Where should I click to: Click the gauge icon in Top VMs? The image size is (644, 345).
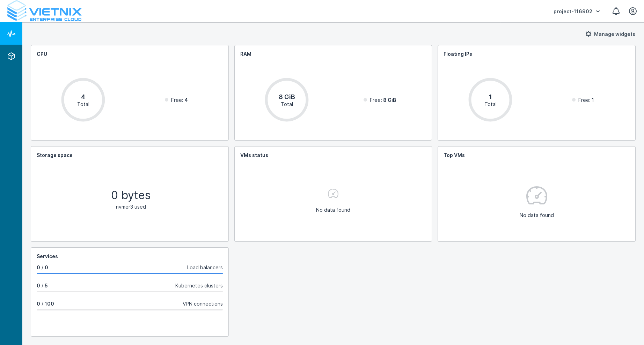coord(536,195)
